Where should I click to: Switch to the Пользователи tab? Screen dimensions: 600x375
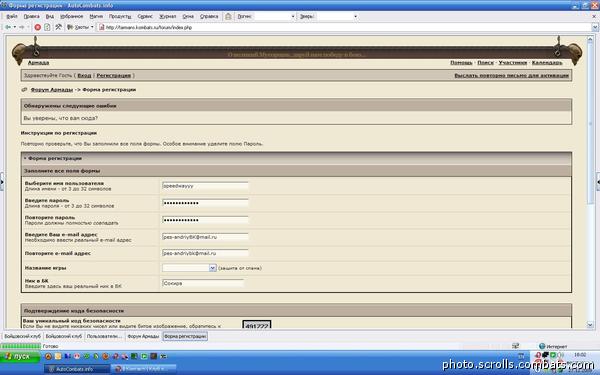point(104,336)
